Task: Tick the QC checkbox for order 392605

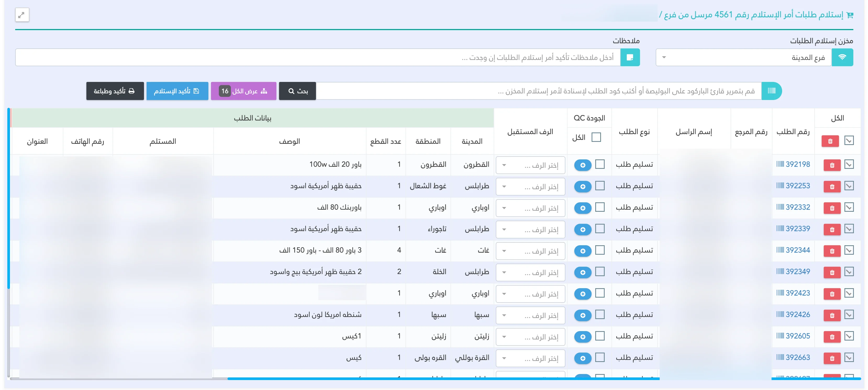Action: coord(600,336)
